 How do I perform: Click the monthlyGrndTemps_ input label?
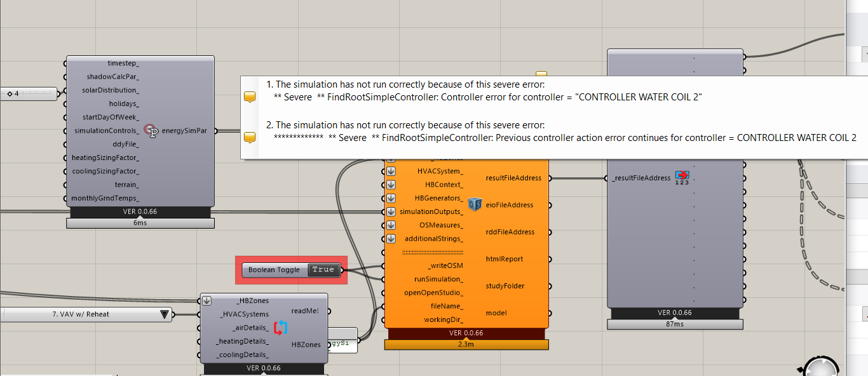(x=105, y=198)
